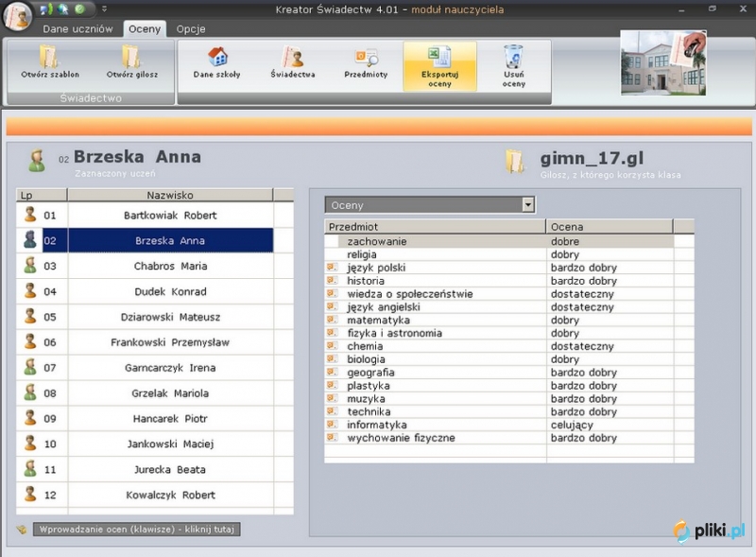Click the icon next to chemia
Image resolution: width=756 pixels, height=557 pixels.
332,345
